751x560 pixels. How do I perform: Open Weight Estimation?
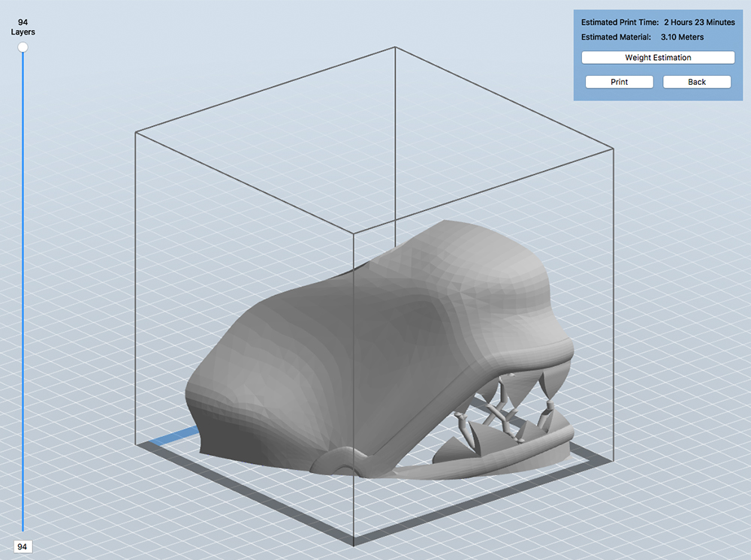click(658, 58)
